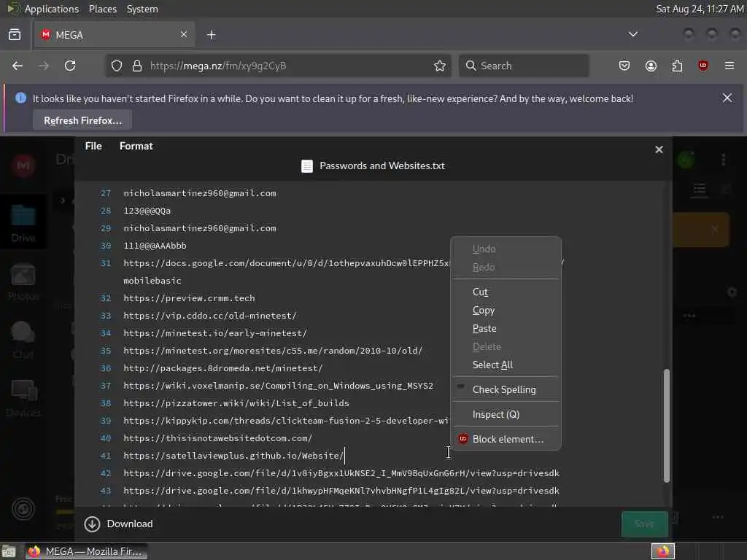Click the Search input field
The image size is (747, 560).
point(524,66)
